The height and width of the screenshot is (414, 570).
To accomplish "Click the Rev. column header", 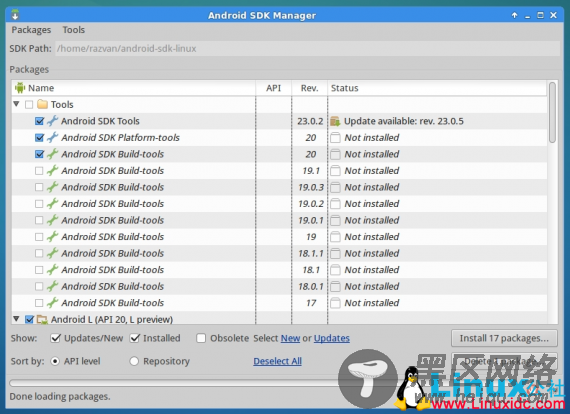I will [x=309, y=88].
